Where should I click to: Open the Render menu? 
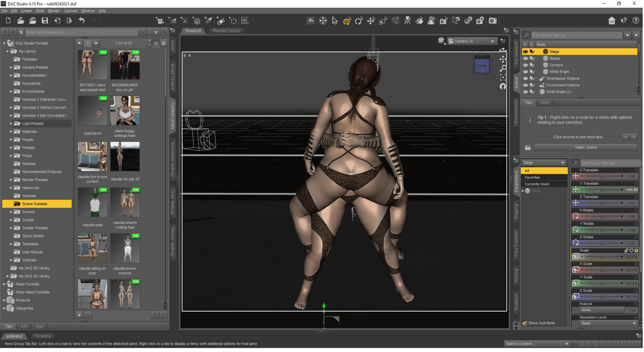(54, 11)
